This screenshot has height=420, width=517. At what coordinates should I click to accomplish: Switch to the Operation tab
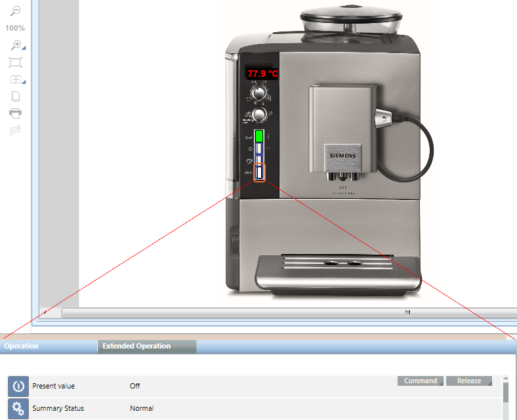click(22, 346)
